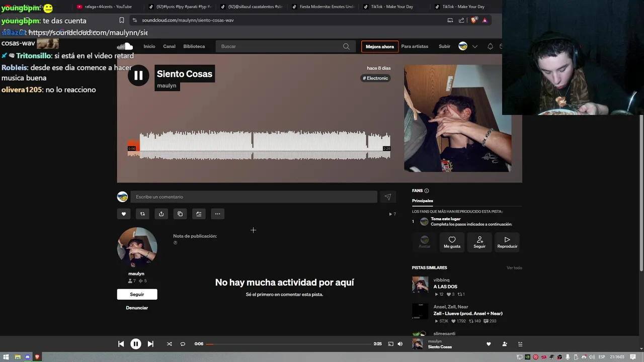This screenshot has height=362, width=644.
Task: Enlarge the track cover artwork
Action: click(x=458, y=118)
